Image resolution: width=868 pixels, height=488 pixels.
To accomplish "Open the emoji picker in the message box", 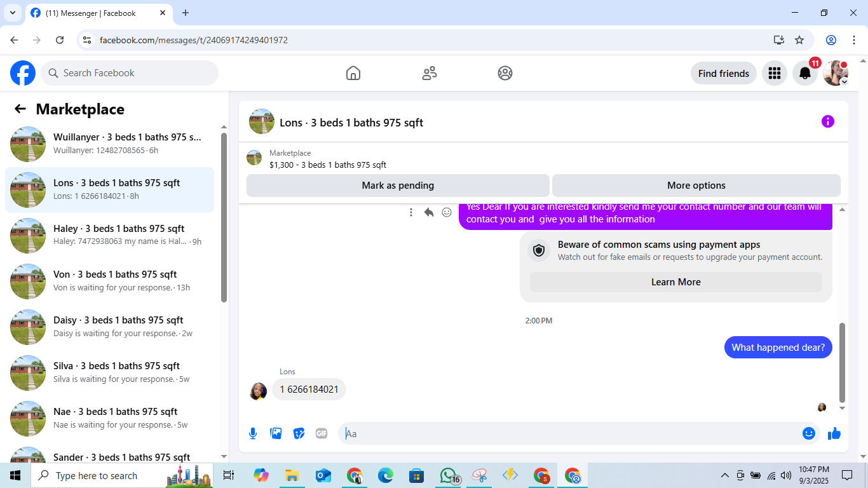I will pyautogui.click(x=808, y=433).
